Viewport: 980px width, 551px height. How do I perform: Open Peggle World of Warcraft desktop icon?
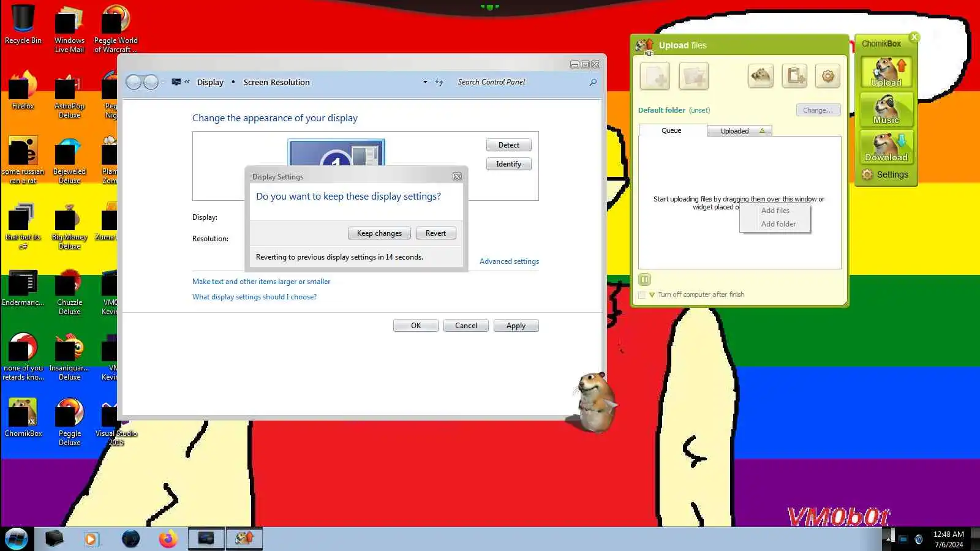pos(116,29)
